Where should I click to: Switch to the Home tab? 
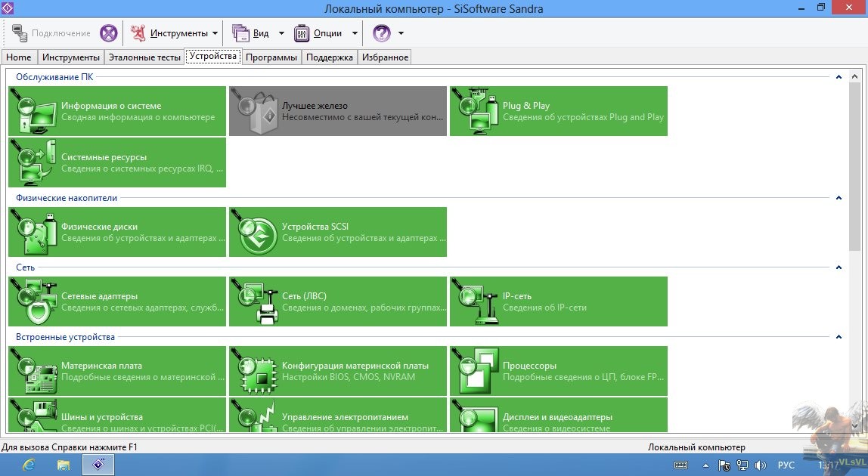coord(19,57)
